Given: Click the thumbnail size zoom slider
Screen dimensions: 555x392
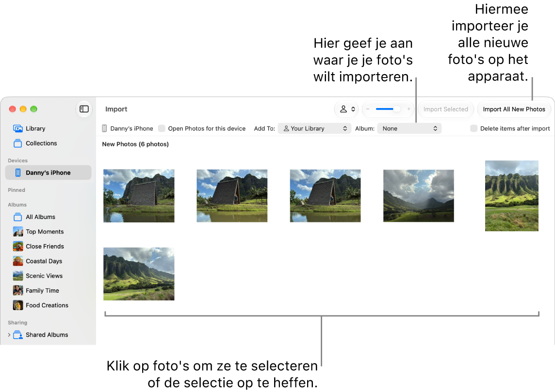Looking at the screenshot, I should point(388,109).
